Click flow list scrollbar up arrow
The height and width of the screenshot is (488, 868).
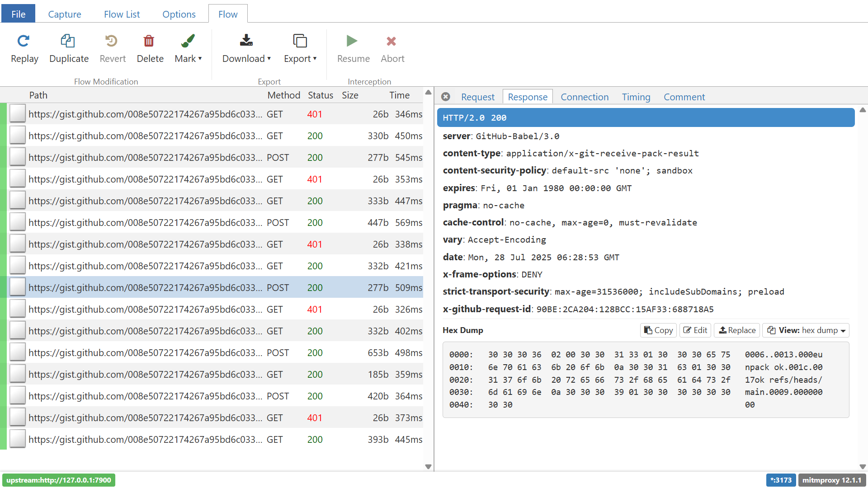[428, 92]
